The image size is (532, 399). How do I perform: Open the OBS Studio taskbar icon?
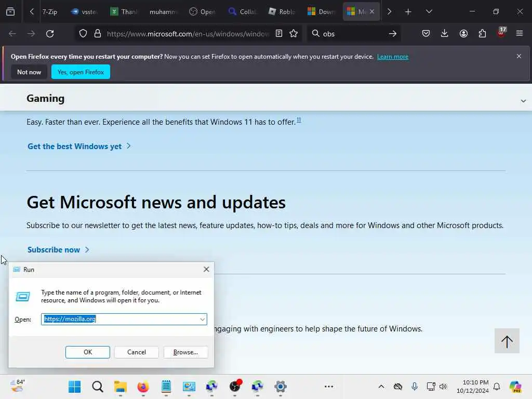coord(235,387)
